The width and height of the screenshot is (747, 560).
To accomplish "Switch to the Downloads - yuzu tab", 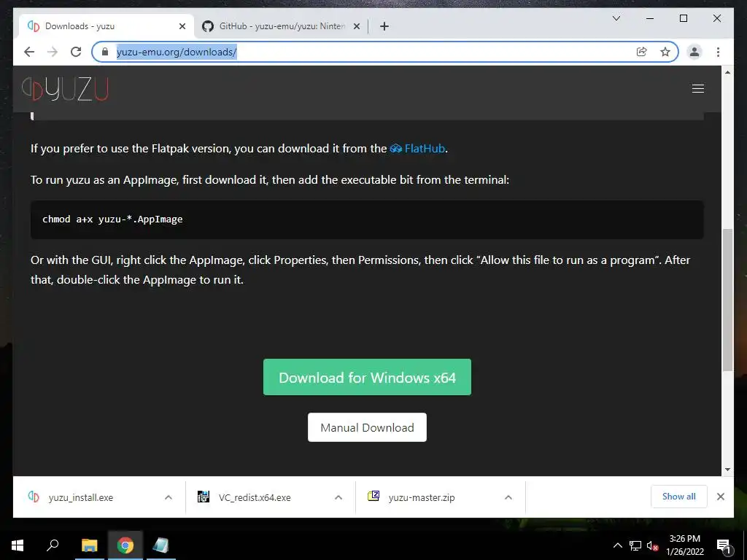I will coord(107,26).
